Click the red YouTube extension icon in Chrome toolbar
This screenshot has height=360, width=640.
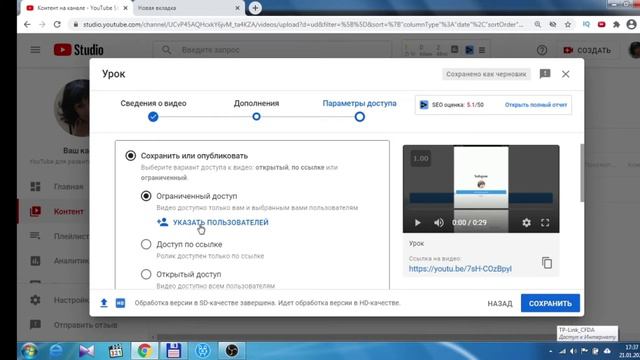tap(601, 24)
